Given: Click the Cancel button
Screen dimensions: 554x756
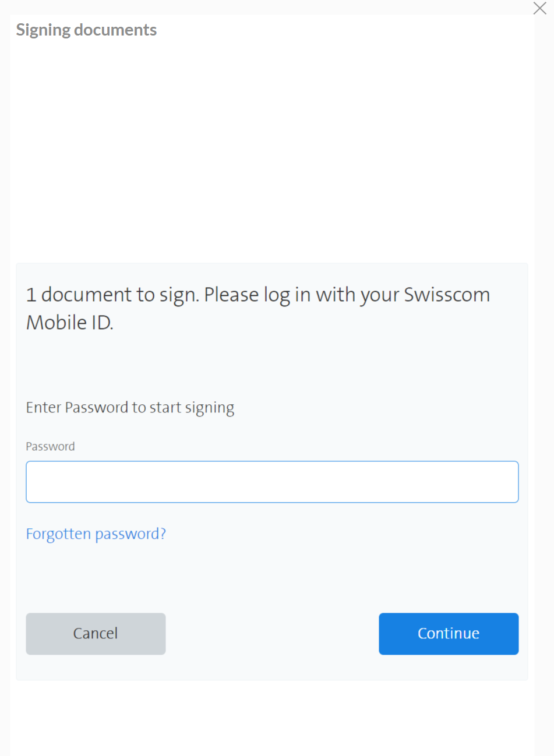Looking at the screenshot, I should pyautogui.click(x=96, y=634).
